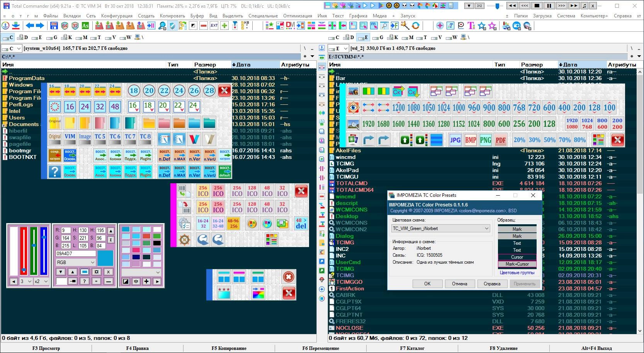This screenshot has height=353, width=644.
Task: Select the ProgramData folder row
Action: (x=158, y=78)
